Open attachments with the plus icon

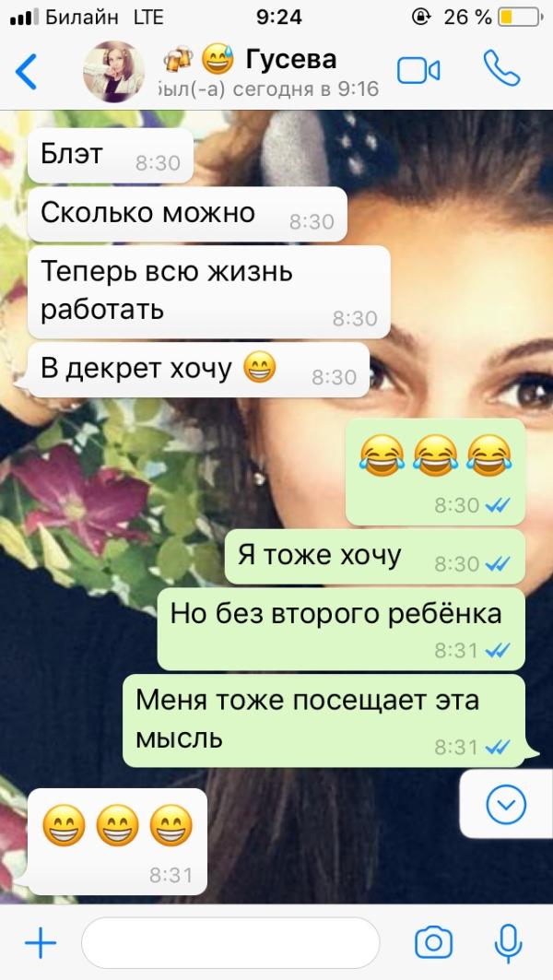pyautogui.click(x=41, y=942)
